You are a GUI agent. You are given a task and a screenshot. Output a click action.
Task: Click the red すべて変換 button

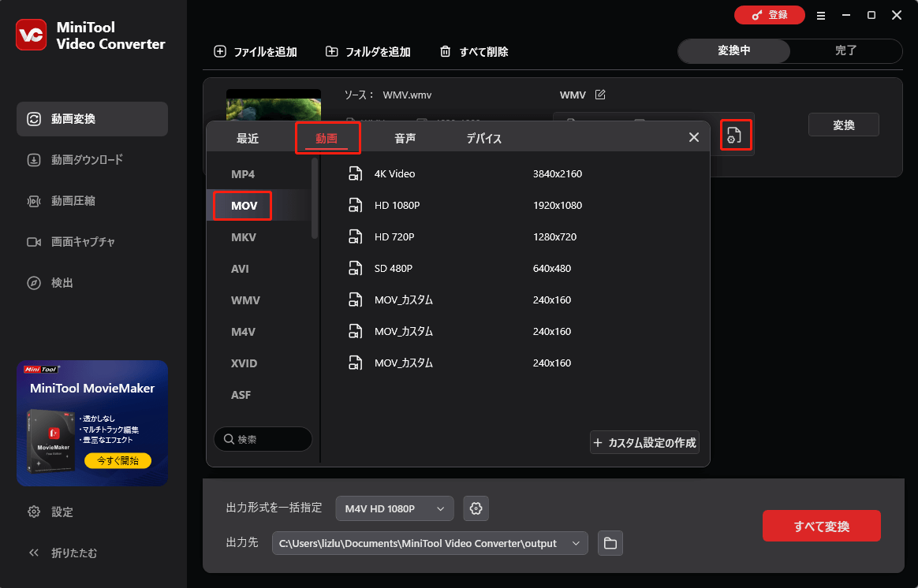point(822,526)
